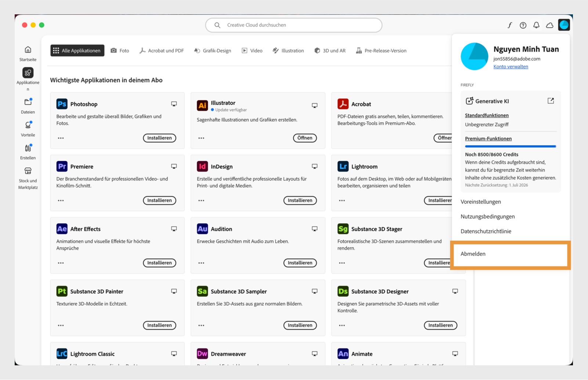588x380 pixels.
Task: Open more options menu for Illustrator
Action: [x=201, y=138]
